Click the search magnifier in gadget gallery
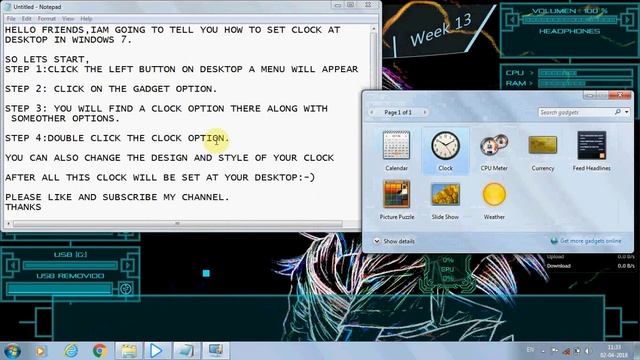This screenshot has height=360, width=640. coord(618,112)
